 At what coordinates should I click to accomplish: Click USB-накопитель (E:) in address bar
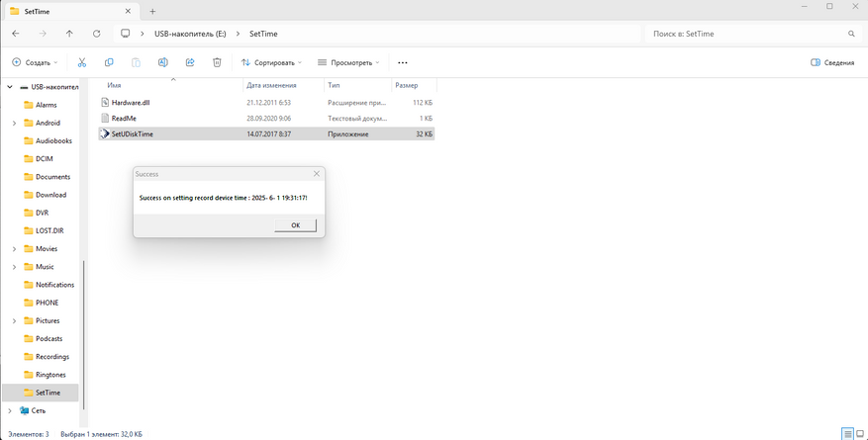tap(190, 34)
